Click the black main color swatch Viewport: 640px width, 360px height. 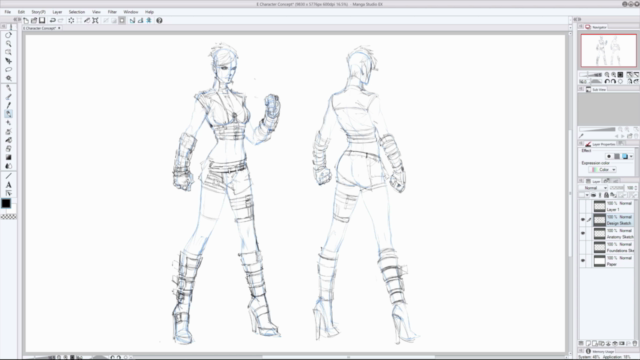(x=6, y=203)
